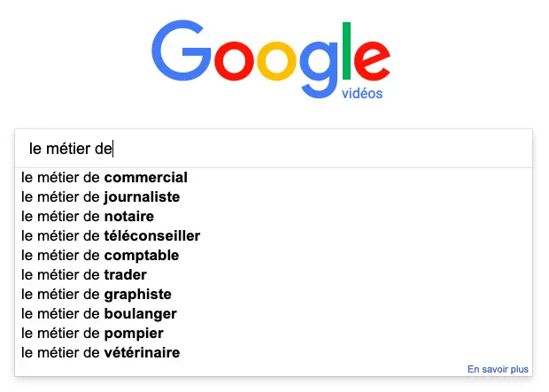
Task: Focus the search field containing le métier de
Action: (x=274, y=149)
